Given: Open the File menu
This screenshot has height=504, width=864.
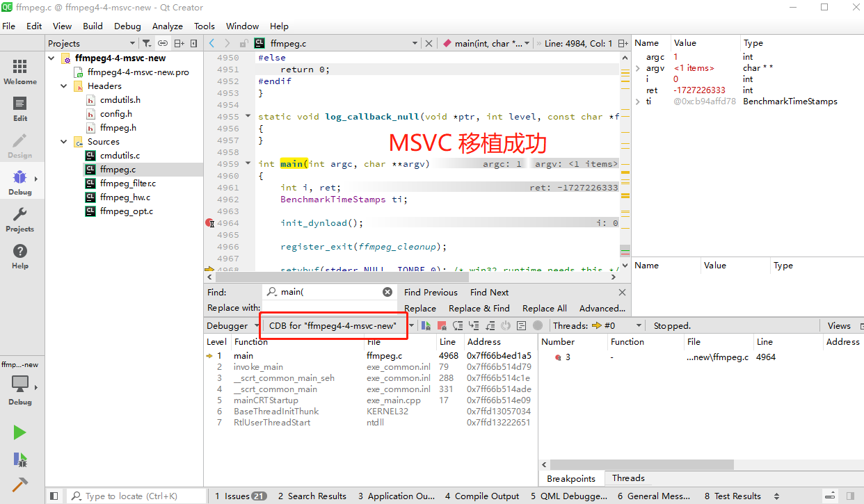Looking at the screenshot, I should coord(8,26).
